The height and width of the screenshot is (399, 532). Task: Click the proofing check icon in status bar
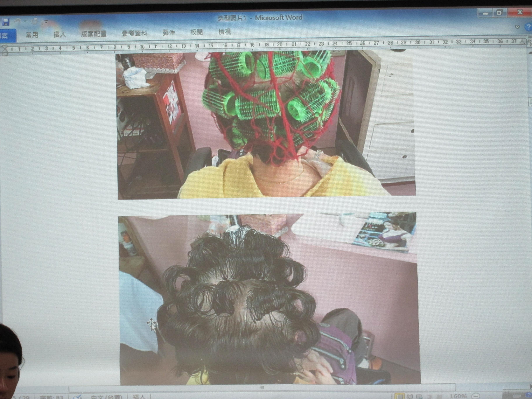pos(77,397)
